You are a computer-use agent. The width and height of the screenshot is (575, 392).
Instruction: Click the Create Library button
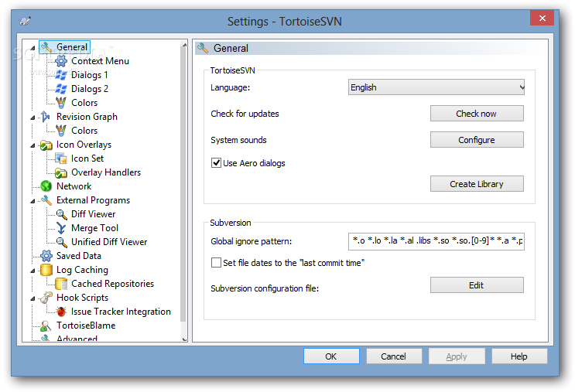coord(477,184)
